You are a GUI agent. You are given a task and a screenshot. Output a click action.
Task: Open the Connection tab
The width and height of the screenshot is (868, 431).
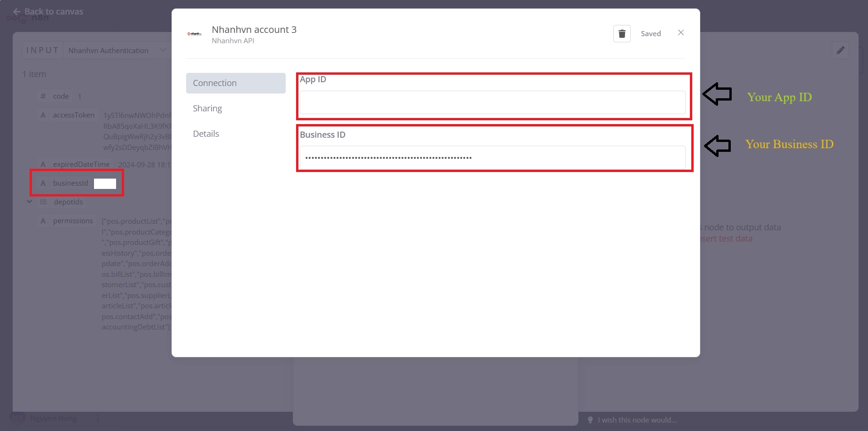pos(235,83)
